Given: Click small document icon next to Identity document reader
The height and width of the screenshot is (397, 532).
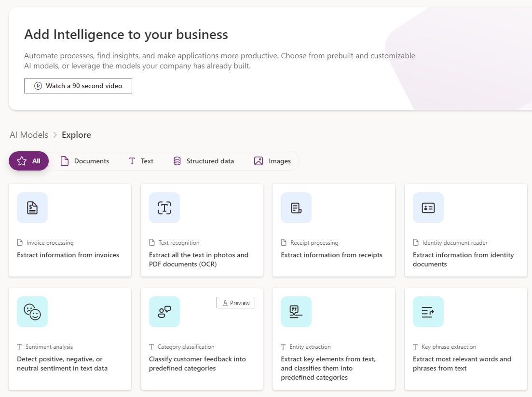Looking at the screenshot, I should click(x=416, y=242).
